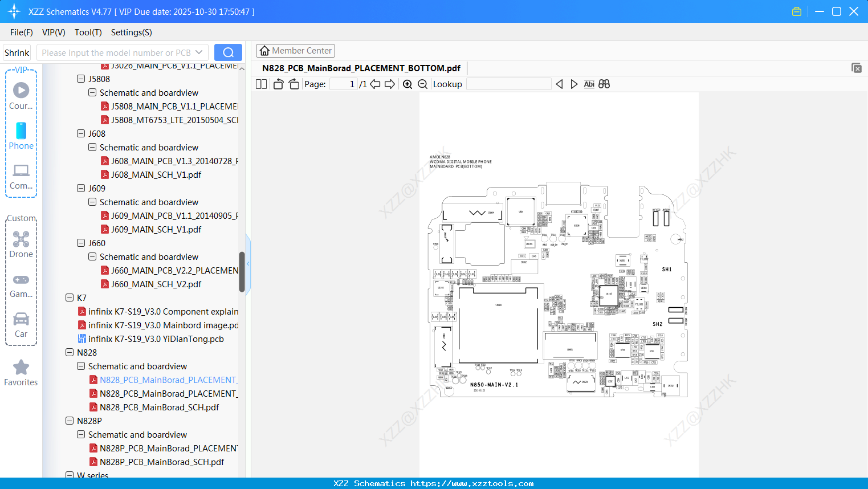Collapse the N828 tree node
This screenshot has width=868, height=489.
(68, 352)
